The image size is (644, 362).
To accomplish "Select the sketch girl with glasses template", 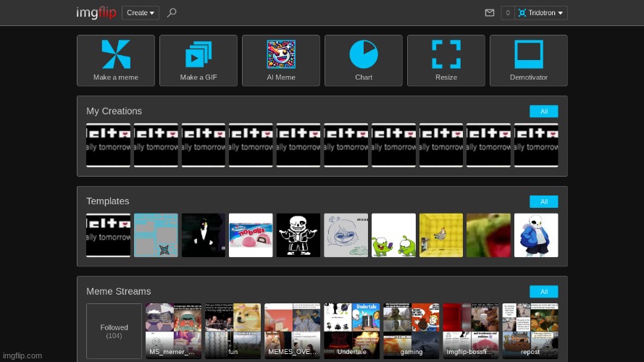I will point(346,235).
